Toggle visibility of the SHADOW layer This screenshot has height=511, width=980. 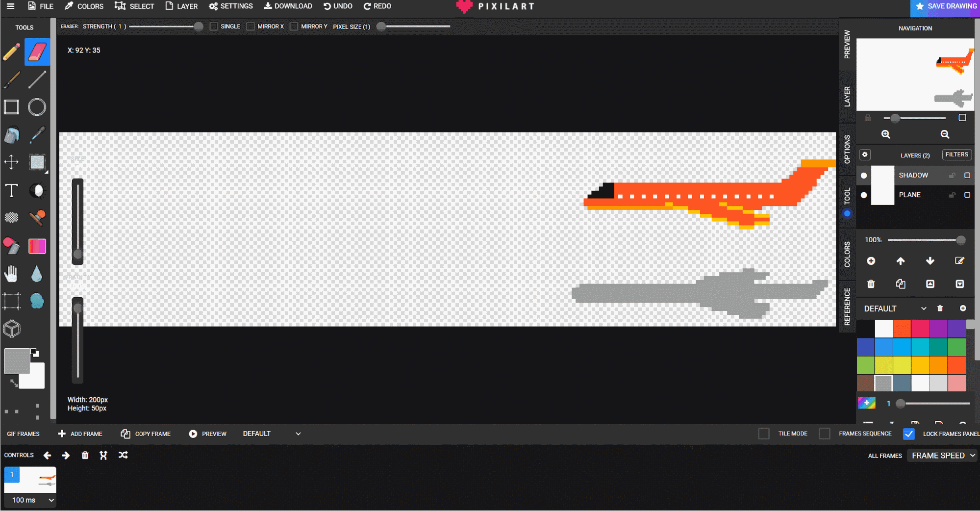pyautogui.click(x=864, y=175)
